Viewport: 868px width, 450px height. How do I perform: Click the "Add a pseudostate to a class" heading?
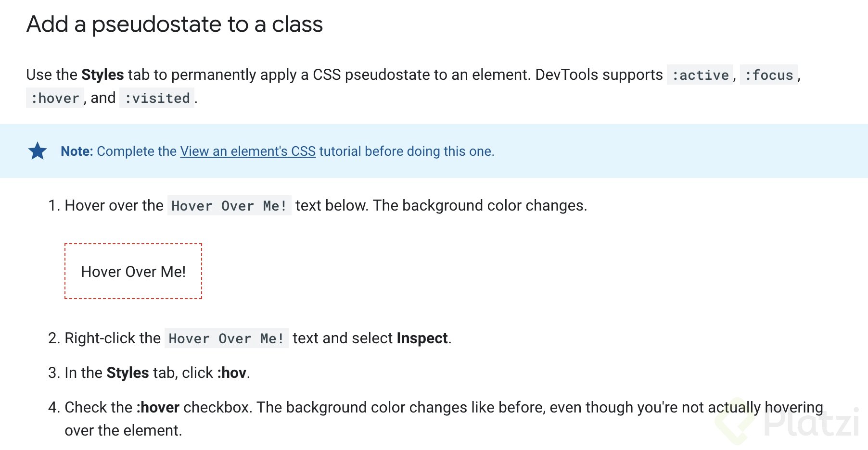[x=175, y=24]
